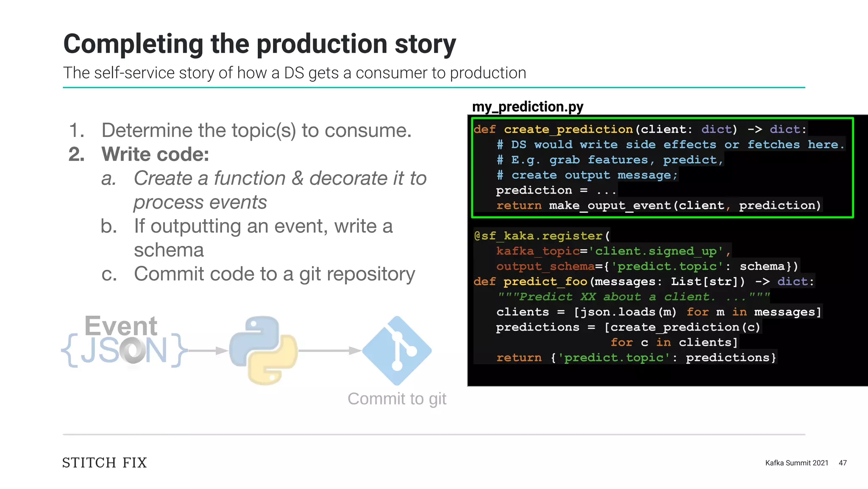This screenshot has width=868, height=489.
Task: Click the Python logo icon
Action: [x=263, y=350]
